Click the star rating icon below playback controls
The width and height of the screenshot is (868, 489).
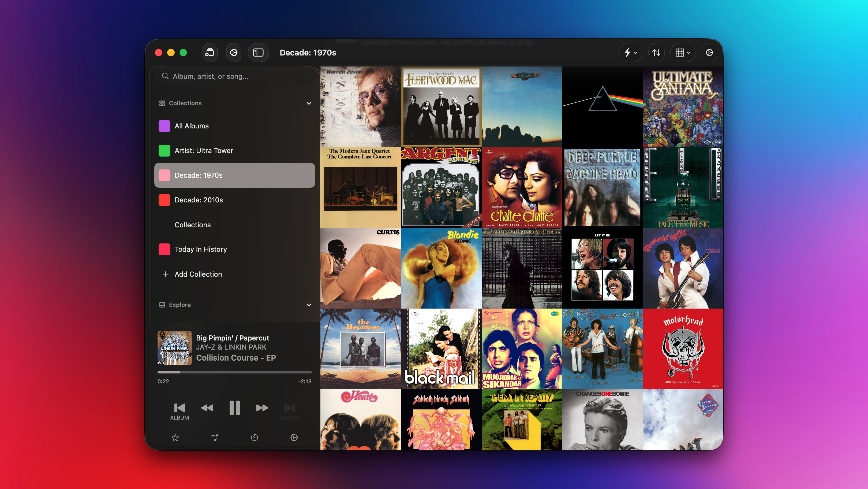175,438
